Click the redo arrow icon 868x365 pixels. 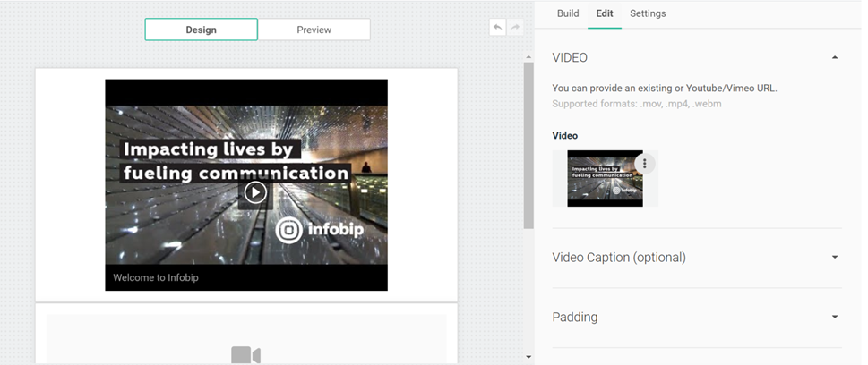point(515,28)
